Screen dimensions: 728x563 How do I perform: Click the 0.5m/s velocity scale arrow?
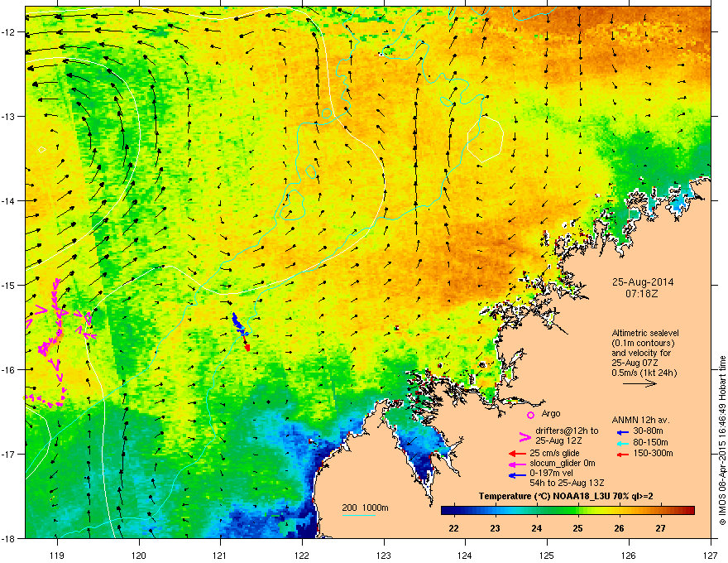pyautogui.click(x=639, y=383)
